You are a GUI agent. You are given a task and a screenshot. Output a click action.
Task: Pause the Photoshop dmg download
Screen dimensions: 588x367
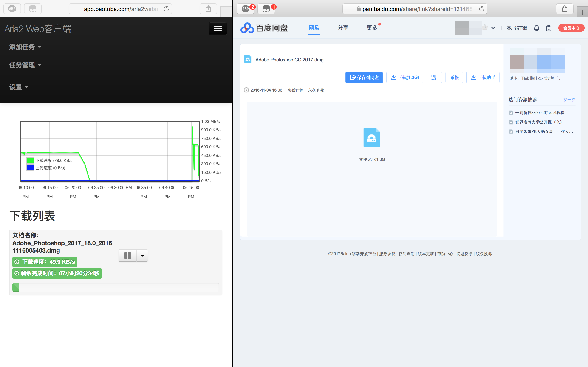127,255
